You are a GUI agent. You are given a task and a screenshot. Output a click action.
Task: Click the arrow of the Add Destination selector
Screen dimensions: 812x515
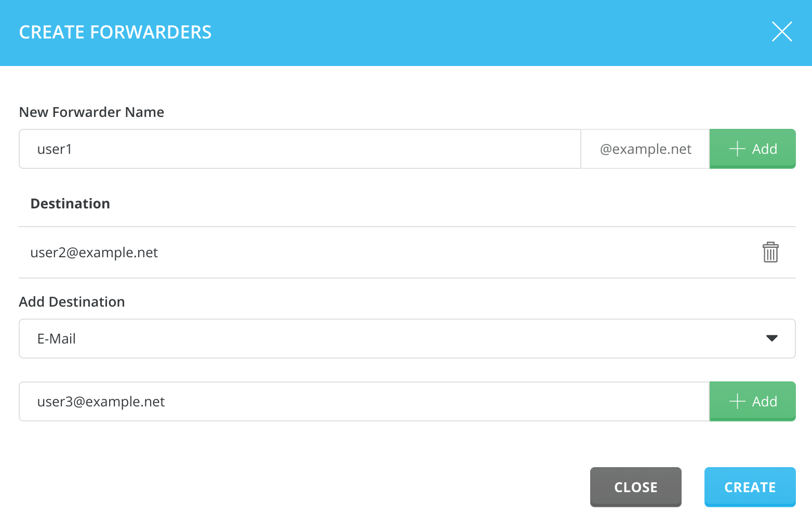pos(771,339)
